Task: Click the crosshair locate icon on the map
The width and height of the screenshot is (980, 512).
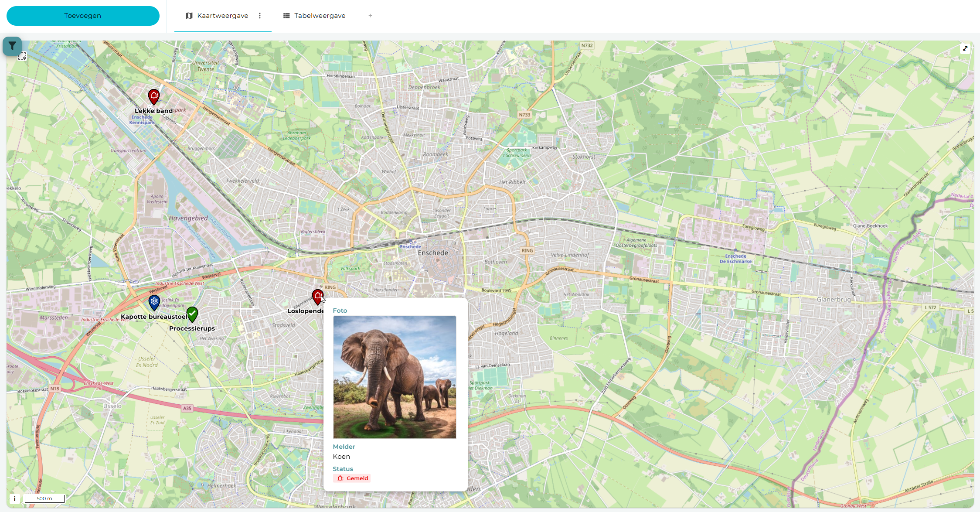Action: coord(23,56)
